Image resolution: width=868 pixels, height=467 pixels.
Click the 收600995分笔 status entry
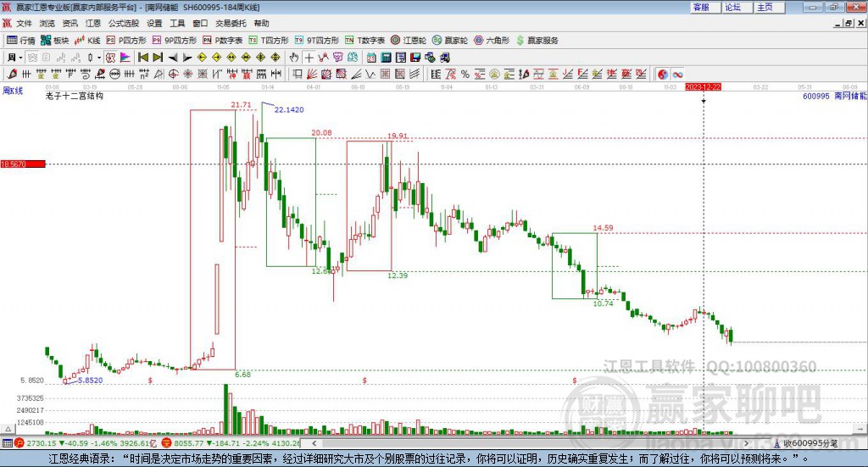tap(810, 443)
